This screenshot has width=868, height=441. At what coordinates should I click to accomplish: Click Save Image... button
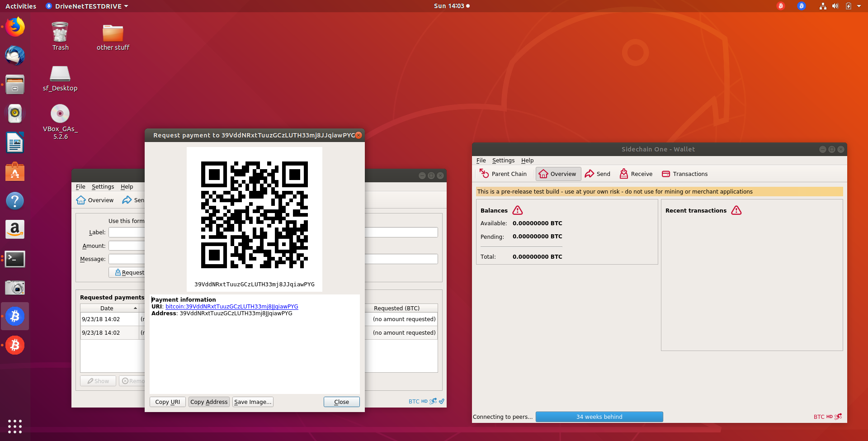click(253, 402)
